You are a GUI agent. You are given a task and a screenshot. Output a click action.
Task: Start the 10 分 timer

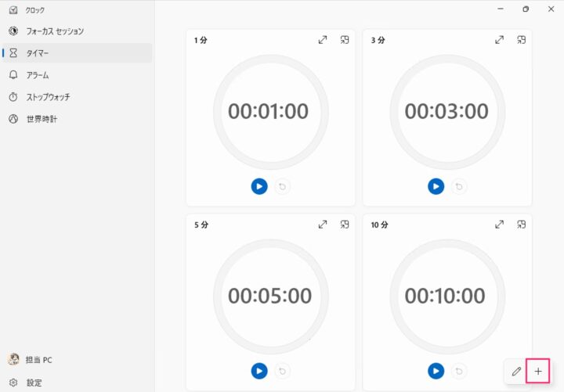[436, 371]
